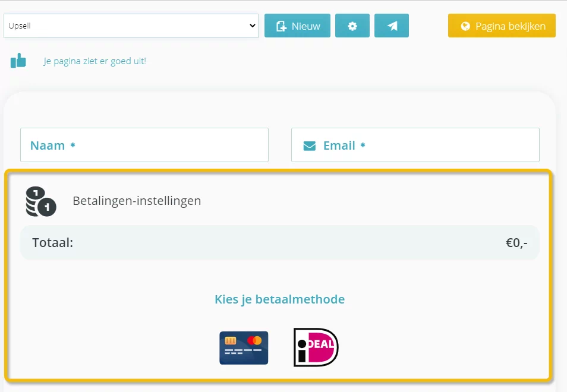Click the coin stack payments icon

tap(41, 201)
